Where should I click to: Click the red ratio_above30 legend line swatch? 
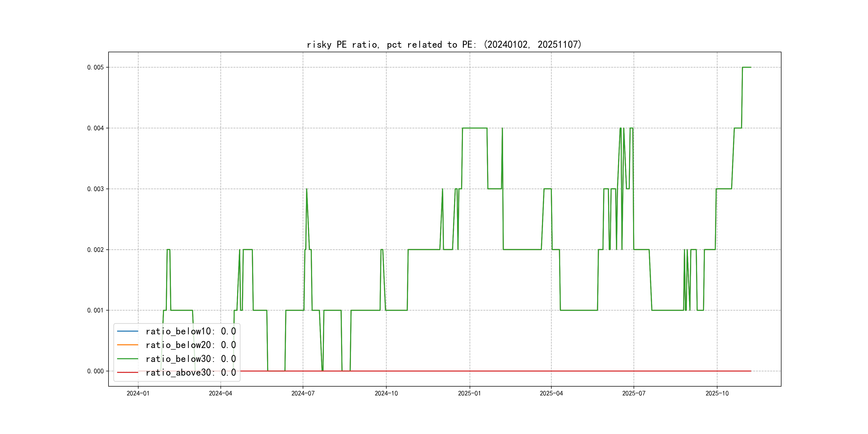127,372
